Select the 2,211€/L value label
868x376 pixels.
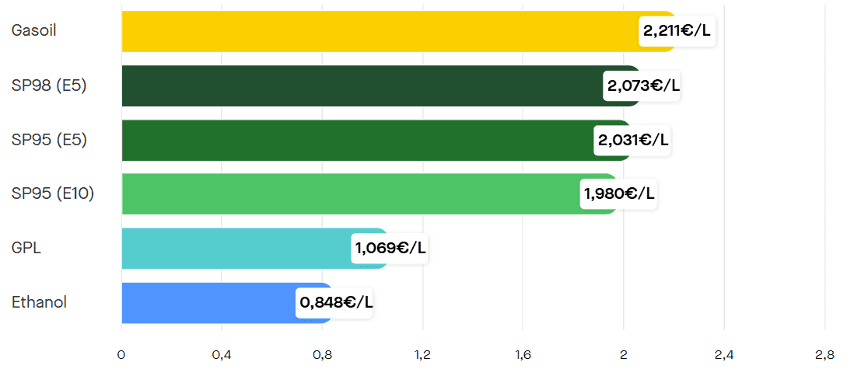pos(677,32)
